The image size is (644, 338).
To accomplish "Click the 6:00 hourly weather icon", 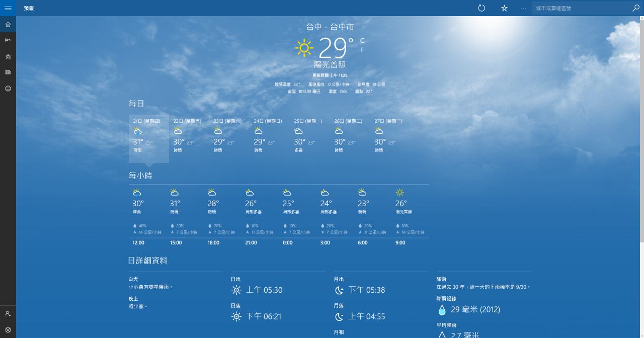I will [362, 193].
